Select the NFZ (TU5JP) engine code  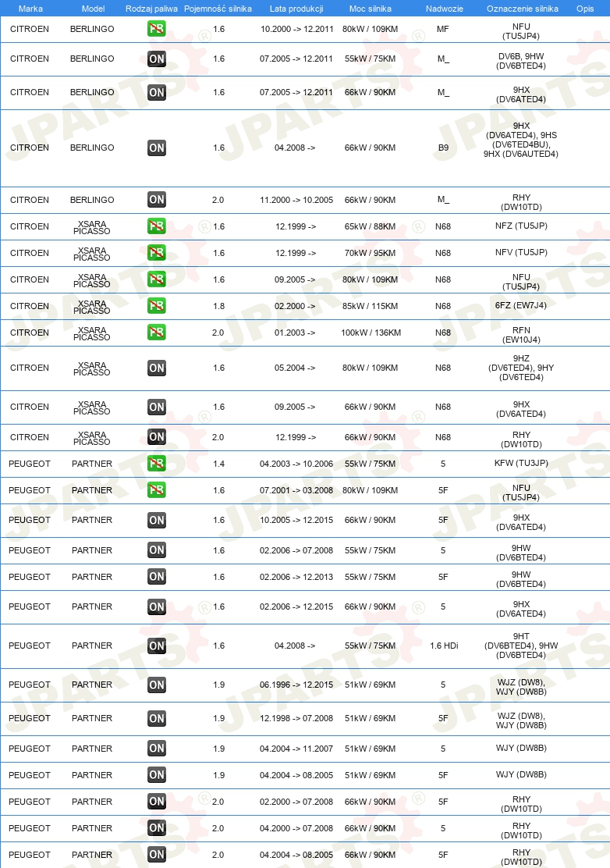521,226
